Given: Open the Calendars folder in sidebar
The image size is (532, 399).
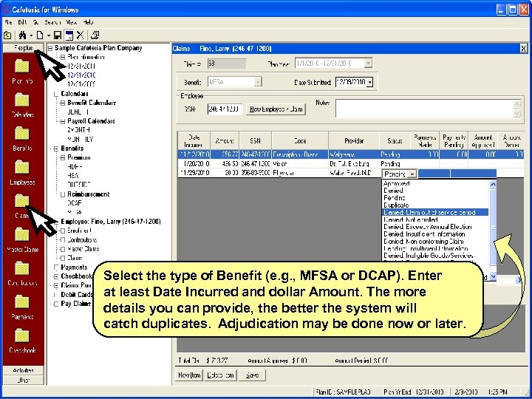Looking at the screenshot, I should [x=22, y=100].
